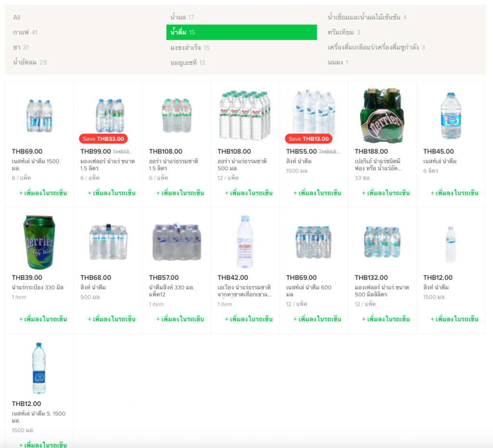Add THB69.00 Nestle 1500 ml pack to cart
The width and height of the screenshot is (493, 448).
pyautogui.click(x=43, y=193)
